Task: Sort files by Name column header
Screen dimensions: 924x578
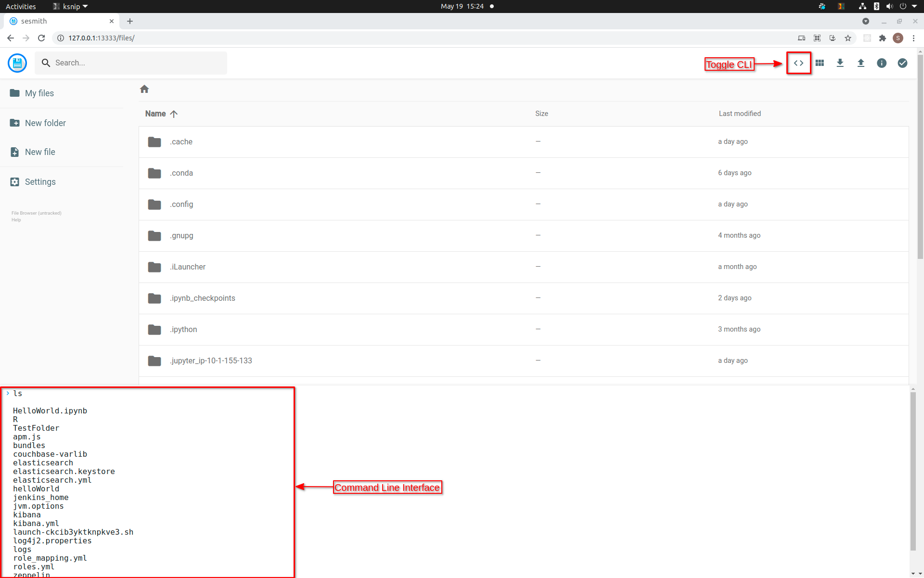Action: (162, 114)
